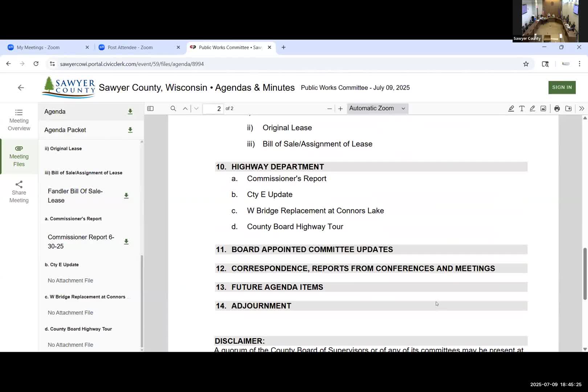Click the PDF vertical scrollbar thumb

[585, 274]
